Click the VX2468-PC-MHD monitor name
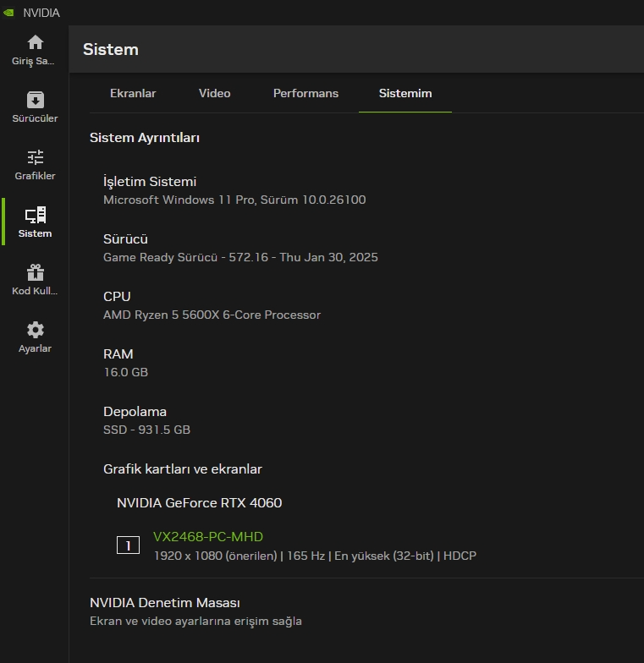 point(208,536)
